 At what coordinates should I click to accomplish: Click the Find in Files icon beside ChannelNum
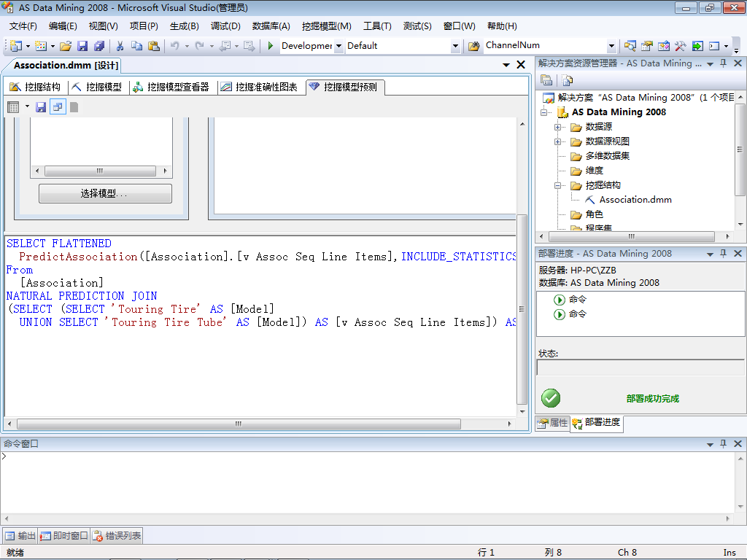point(473,46)
